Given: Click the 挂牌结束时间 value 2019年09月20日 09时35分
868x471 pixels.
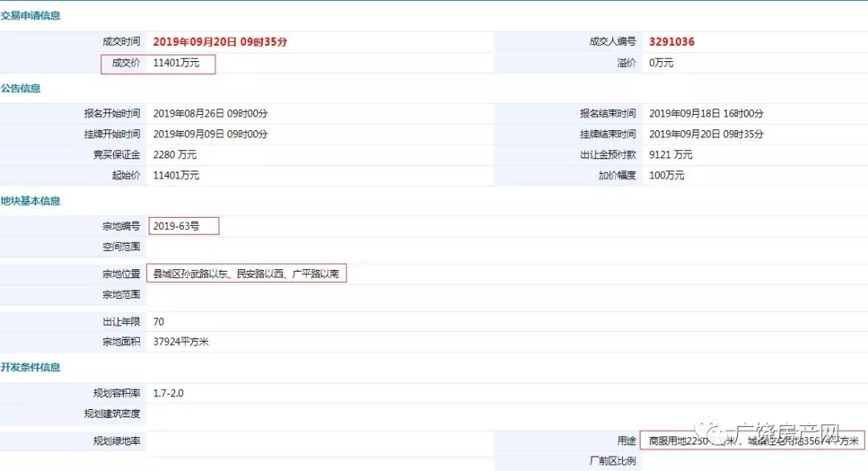Looking at the screenshot, I should pyautogui.click(x=706, y=134).
